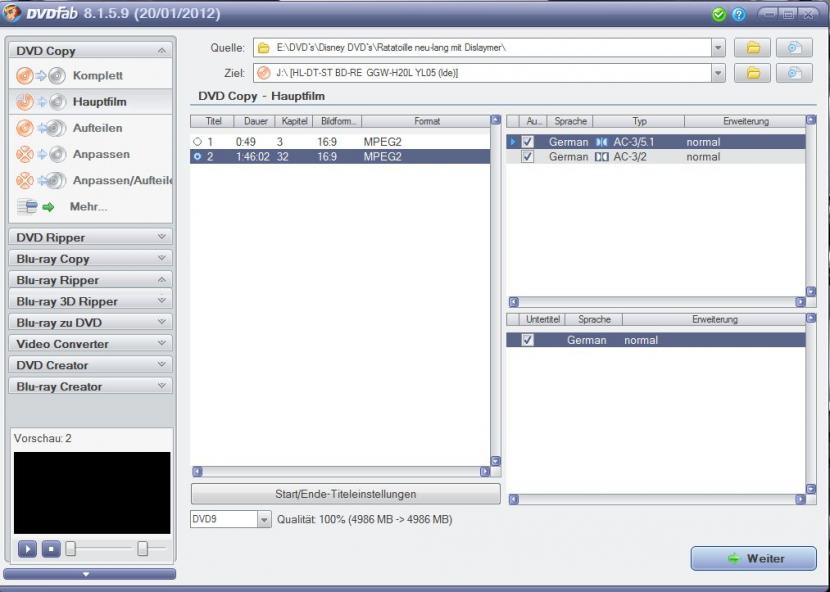Browse folder for the Ziel target

coord(752,73)
